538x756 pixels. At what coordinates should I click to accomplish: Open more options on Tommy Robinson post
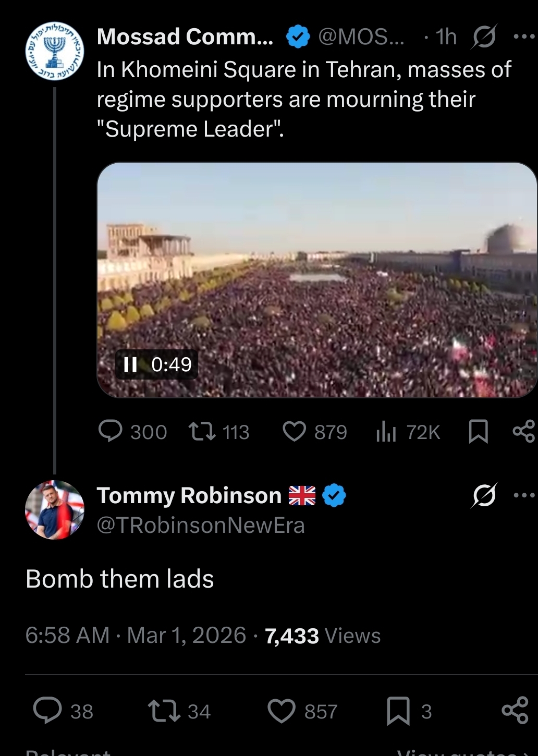523,495
